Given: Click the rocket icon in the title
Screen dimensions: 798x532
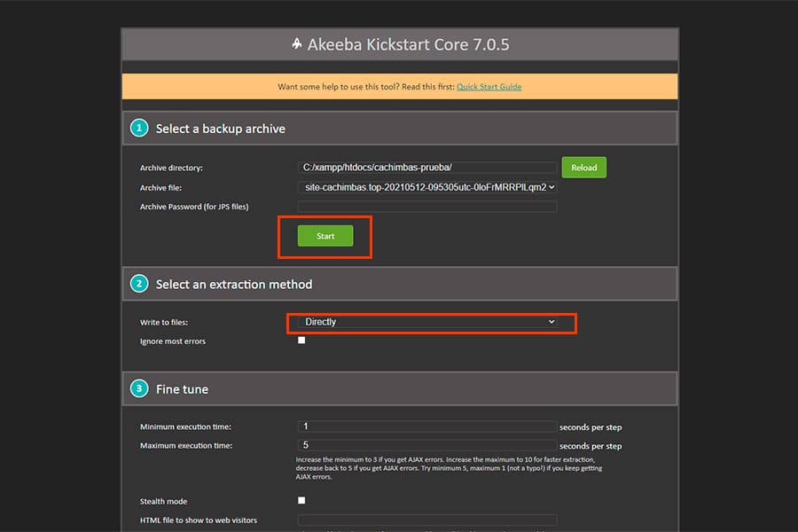Looking at the screenshot, I should pyautogui.click(x=297, y=43).
